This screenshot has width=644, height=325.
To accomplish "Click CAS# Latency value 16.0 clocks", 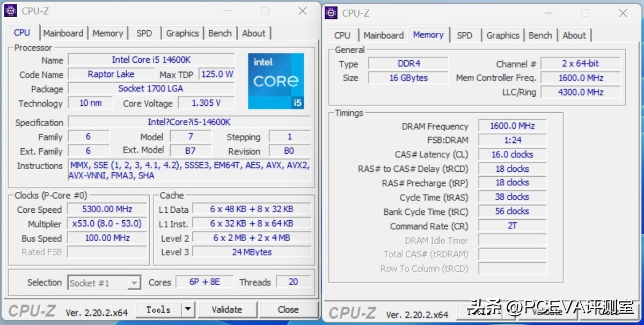I will click(512, 154).
